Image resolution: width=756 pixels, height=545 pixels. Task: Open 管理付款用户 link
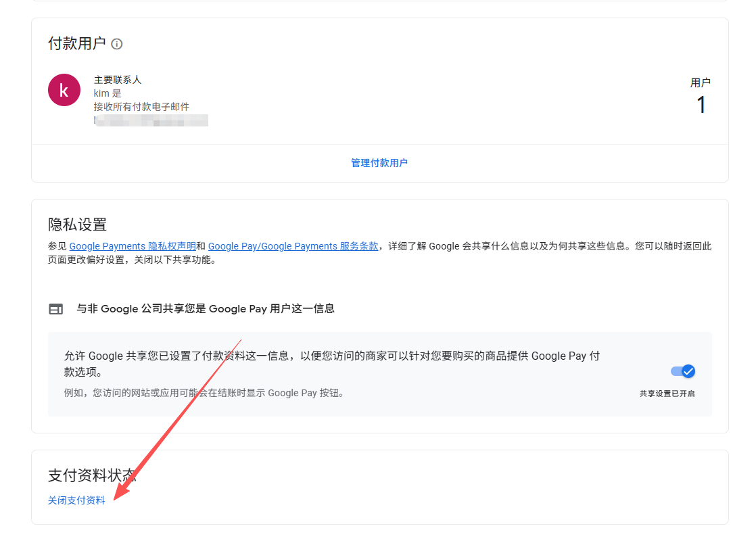[x=379, y=163]
